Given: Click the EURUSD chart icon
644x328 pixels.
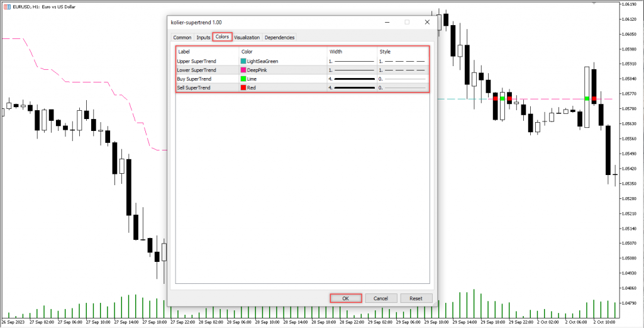Looking at the screenshot, I should pyautogui.click(x=6, y=6).
